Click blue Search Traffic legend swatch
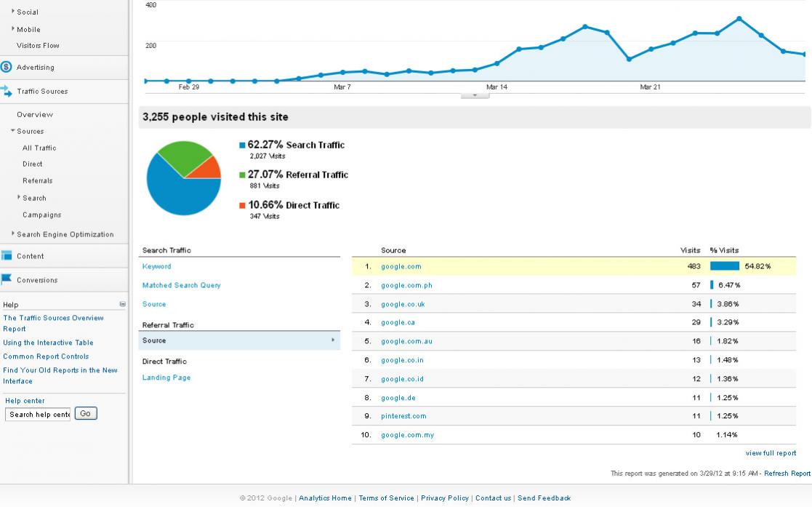The height and width of the screenshot is (507, 812). (x=242, y=145)
